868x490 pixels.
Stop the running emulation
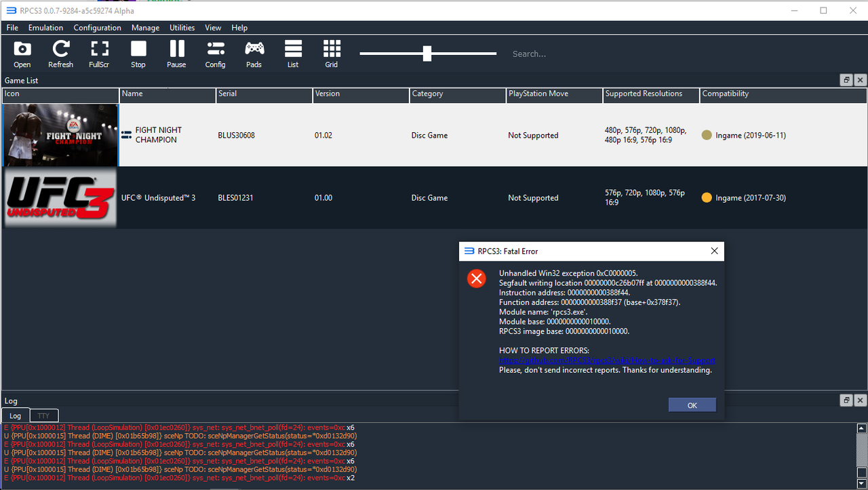coord(138,54)
